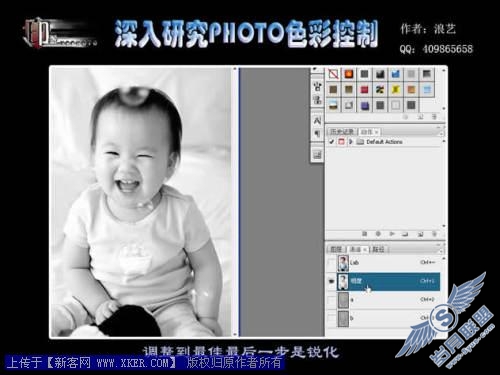Select the 'b' channel row
The width and height of the screenshot is (500, 375).
(388, 319)
